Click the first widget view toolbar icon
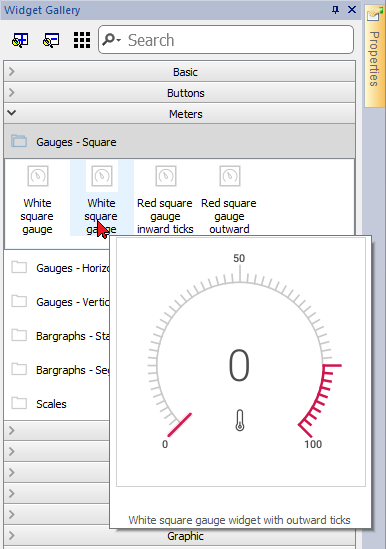The height and width of the screenshot is (549, 386). point(20,40)
